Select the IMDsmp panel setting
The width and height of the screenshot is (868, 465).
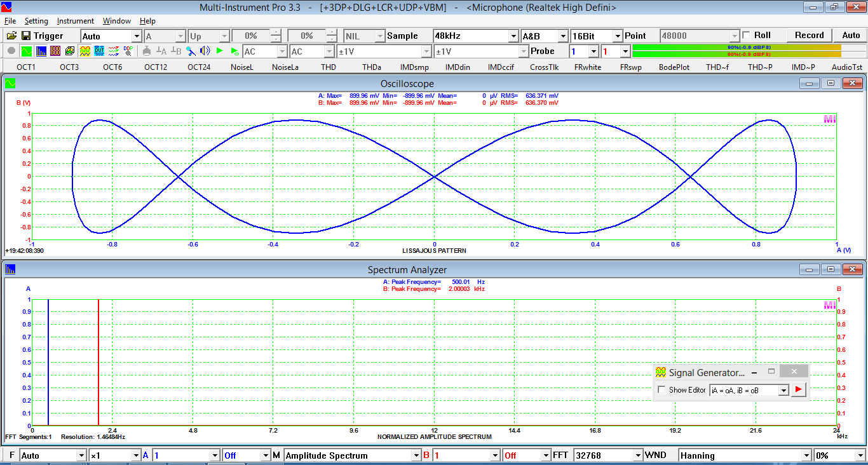pyautogui.click(x=414, y=67)
